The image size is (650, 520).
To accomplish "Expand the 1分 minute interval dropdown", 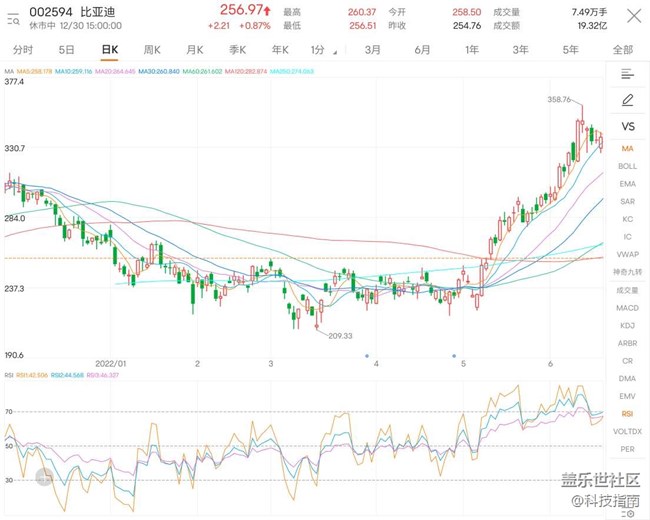I will pyautogui.click(x=319, y=49).
